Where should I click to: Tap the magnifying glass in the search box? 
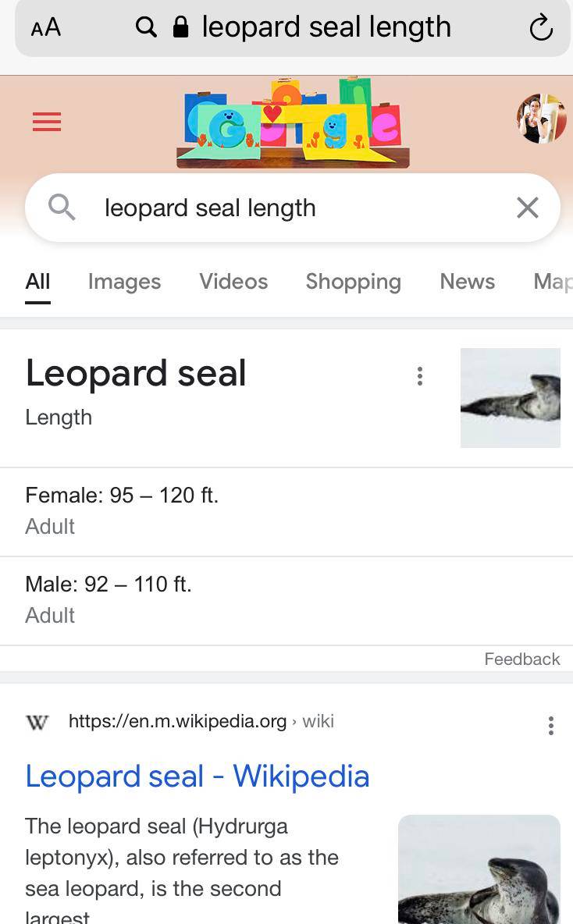pos(62,208)
